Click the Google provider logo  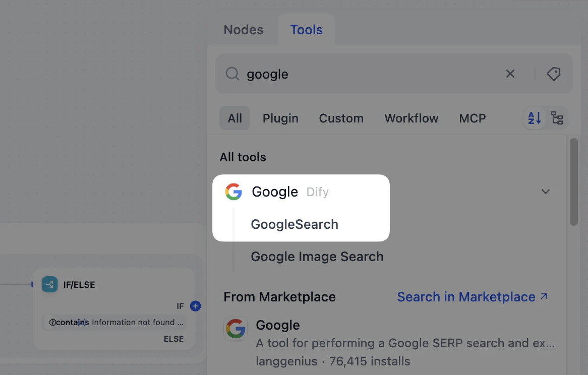(233, 192)
